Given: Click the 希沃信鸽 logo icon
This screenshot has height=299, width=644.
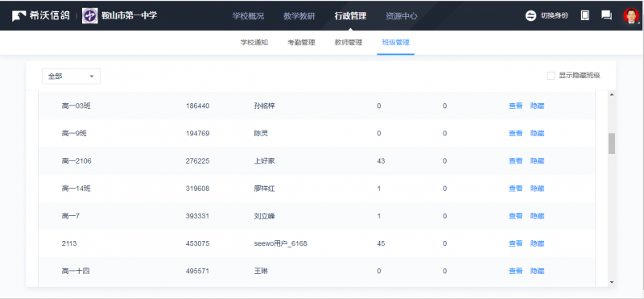Looking at the screenshot, I should (x=19, y=16).
